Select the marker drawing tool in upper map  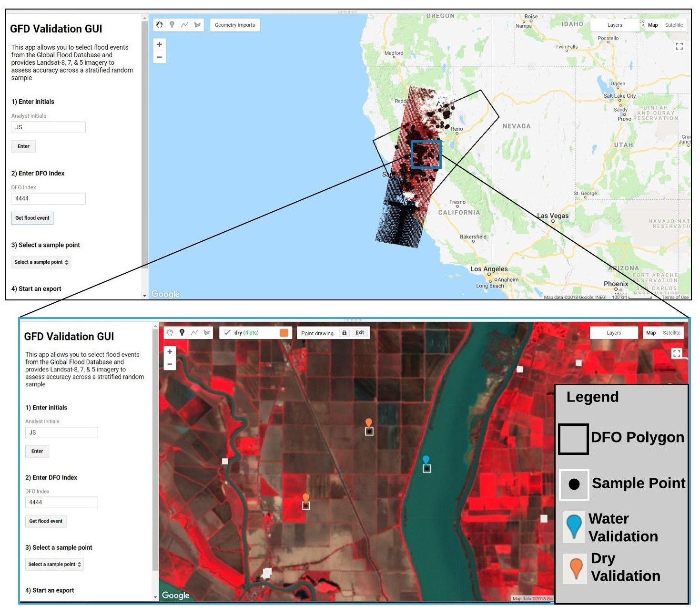(x=172, y=25)
